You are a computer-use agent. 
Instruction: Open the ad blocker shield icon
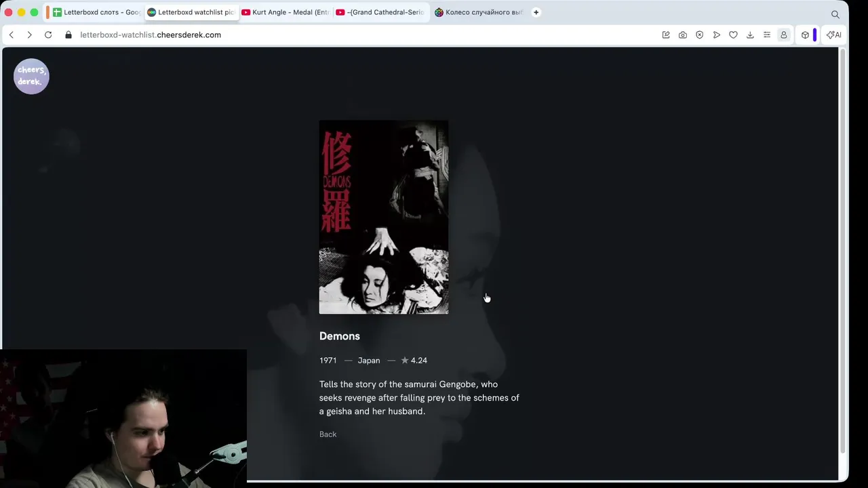pos(700,35)
